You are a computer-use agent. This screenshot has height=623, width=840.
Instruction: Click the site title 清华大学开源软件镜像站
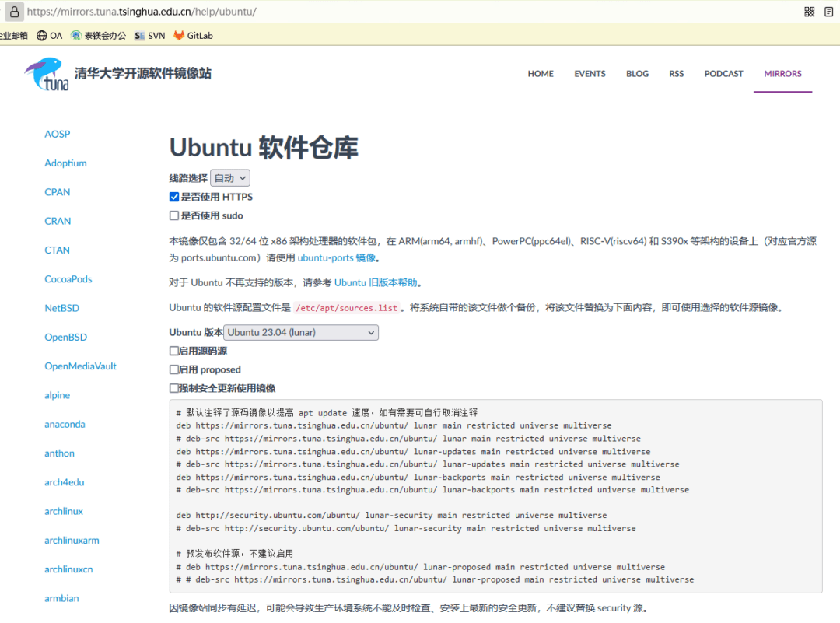coord(143,73)
